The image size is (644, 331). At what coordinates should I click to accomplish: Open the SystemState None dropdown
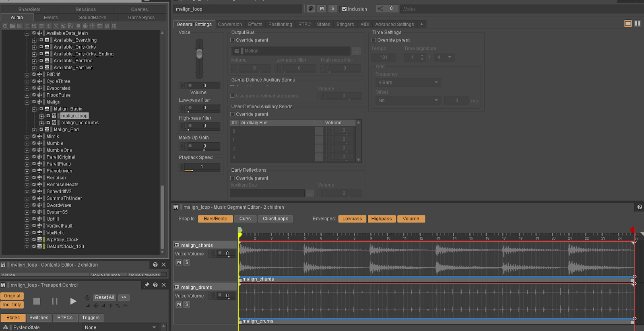120,327
